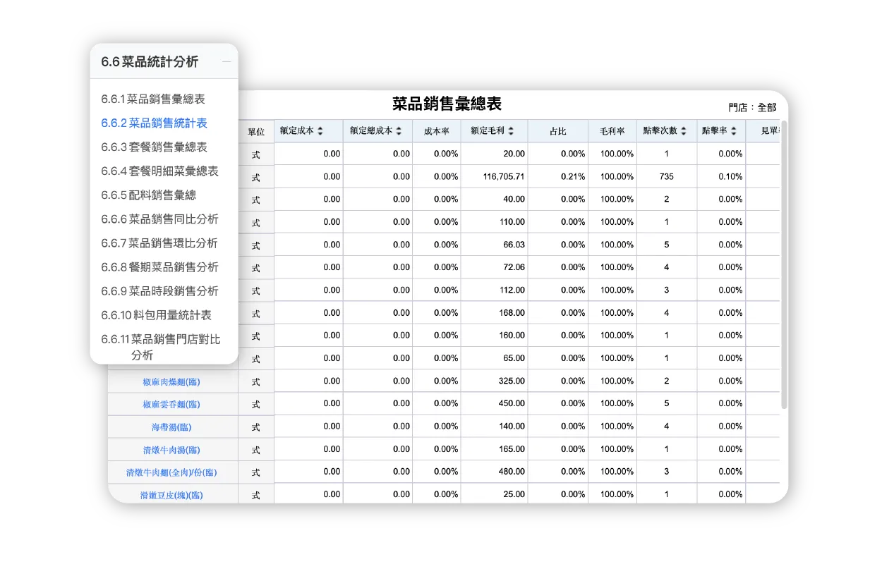
Task: Select the 450.00 cell in 椒麻雲吞麵 row
Action: pyautogui.click(x=494, y=403)
